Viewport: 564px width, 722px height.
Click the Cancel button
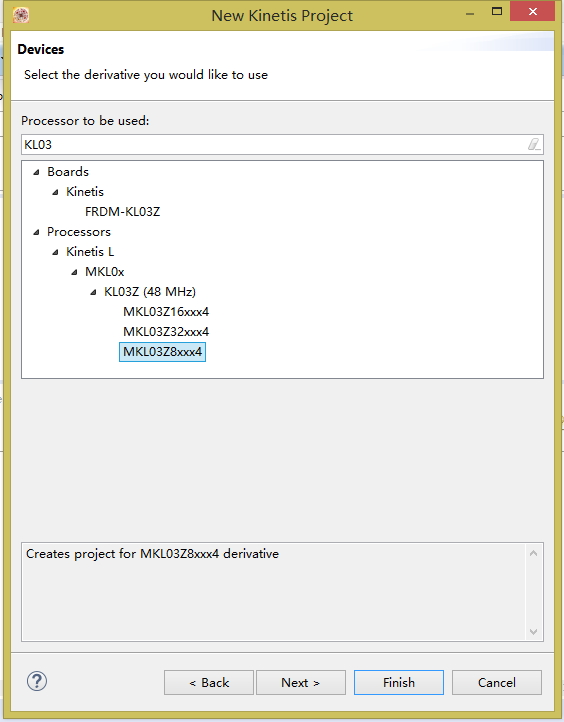[497, 682]
